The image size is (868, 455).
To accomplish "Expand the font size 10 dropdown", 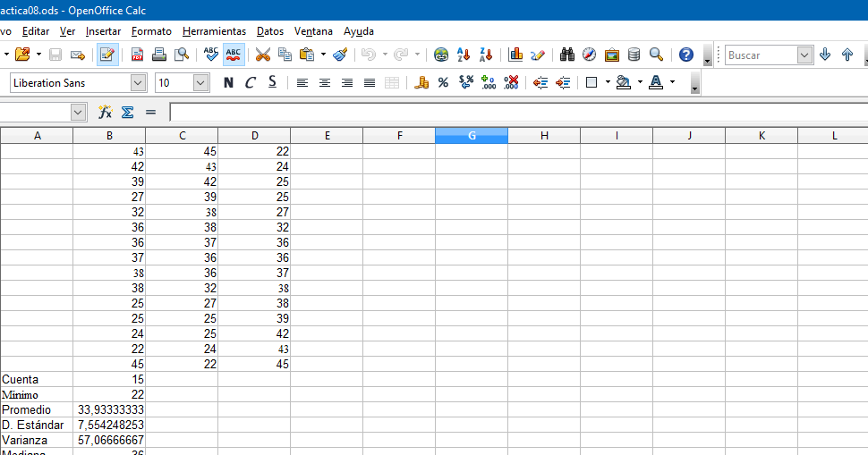I will tap(200, 83).
